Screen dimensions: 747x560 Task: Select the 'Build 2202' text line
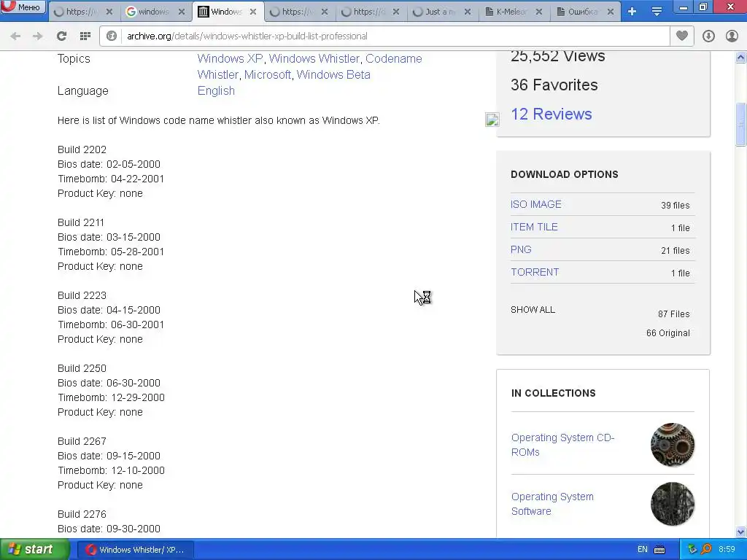82,149
